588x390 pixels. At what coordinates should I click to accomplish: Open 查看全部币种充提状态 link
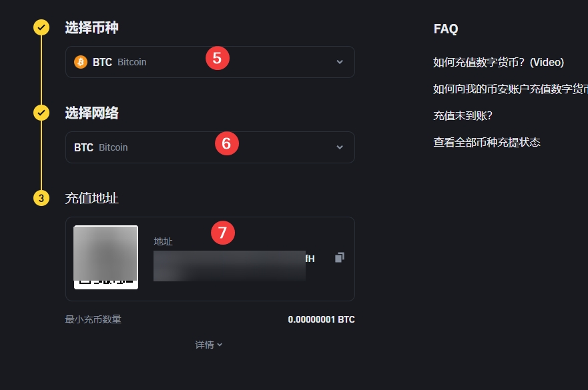(x=487, y=142)
